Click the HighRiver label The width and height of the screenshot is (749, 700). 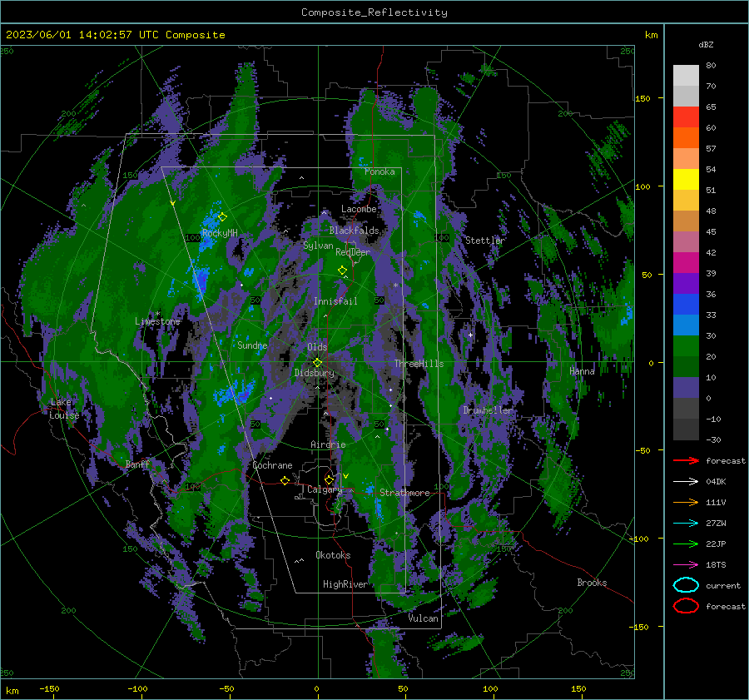click(345, 584)
